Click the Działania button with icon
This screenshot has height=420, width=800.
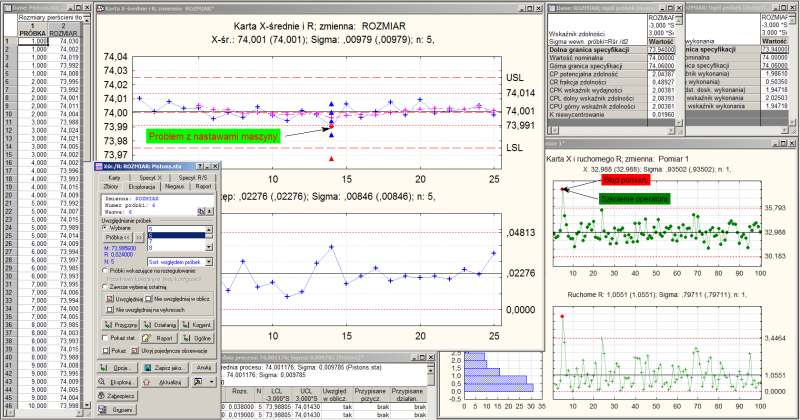click(x=160, y=325)
